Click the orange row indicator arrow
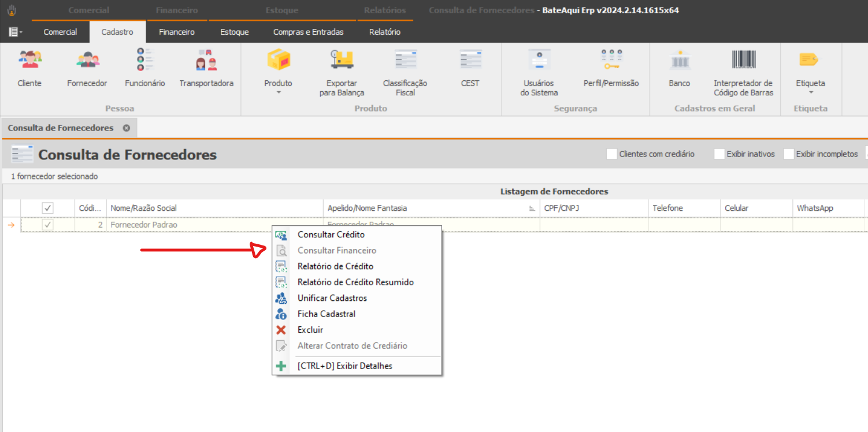Image resolution: width=868 pixels, height=432 pixels. pyautogui.click(x=11, y=225)
